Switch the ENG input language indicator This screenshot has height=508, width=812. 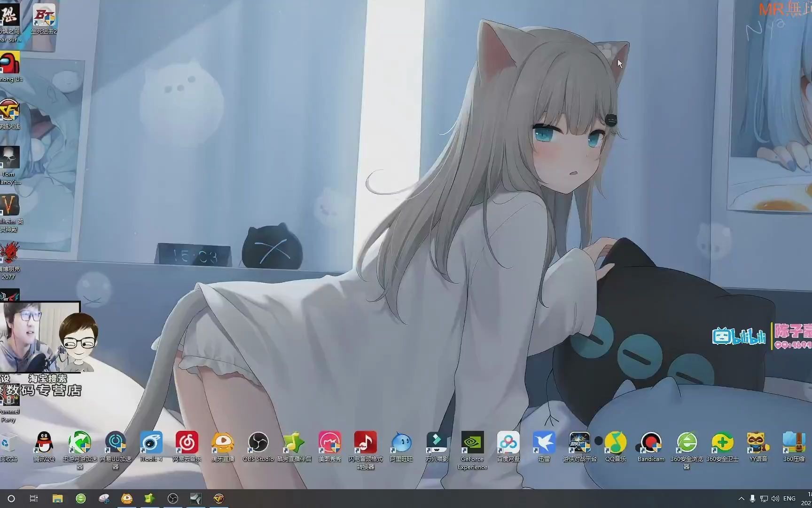[x=789, y=499]
